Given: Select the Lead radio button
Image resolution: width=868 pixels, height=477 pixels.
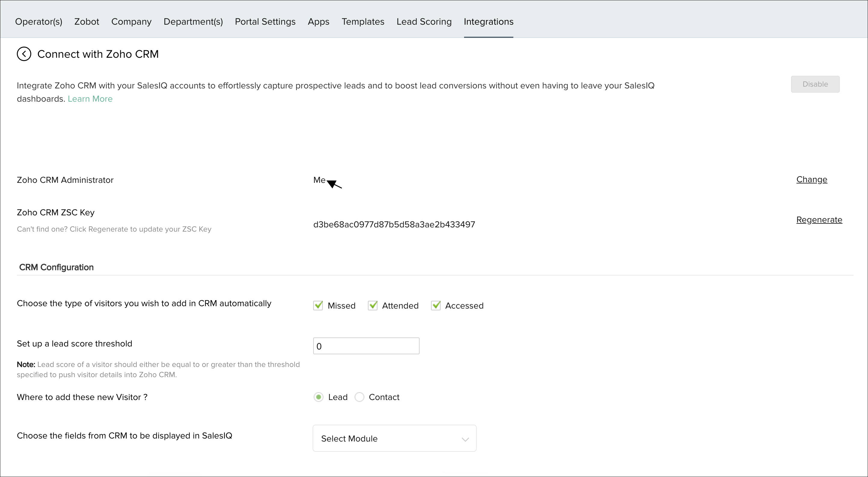Looking at the screenshot, I should coord(318,397).
